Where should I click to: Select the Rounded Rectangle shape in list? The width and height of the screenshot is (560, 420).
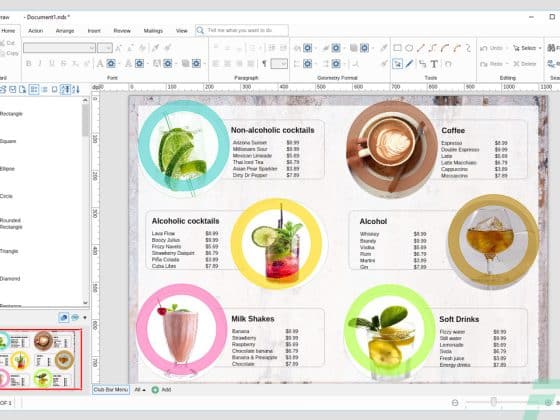click(11, 224)
